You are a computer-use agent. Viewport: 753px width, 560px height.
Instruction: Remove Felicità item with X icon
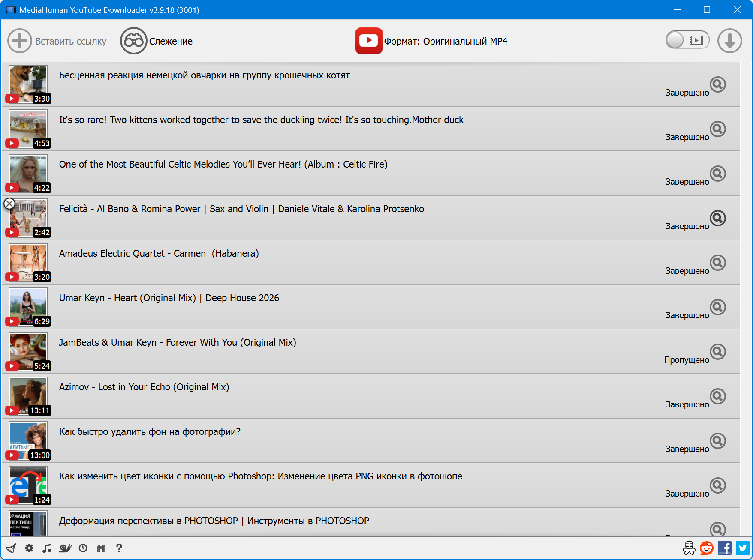pos(9,204)
